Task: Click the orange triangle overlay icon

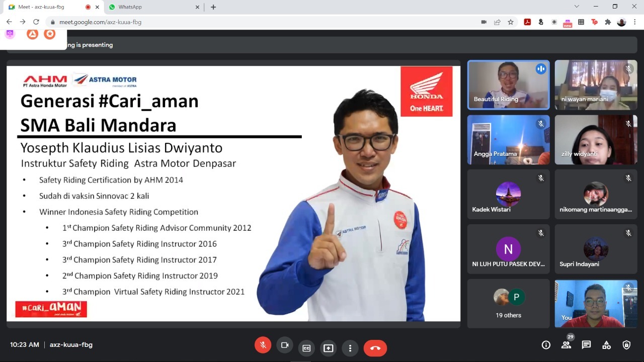Action: coord(32,34)
